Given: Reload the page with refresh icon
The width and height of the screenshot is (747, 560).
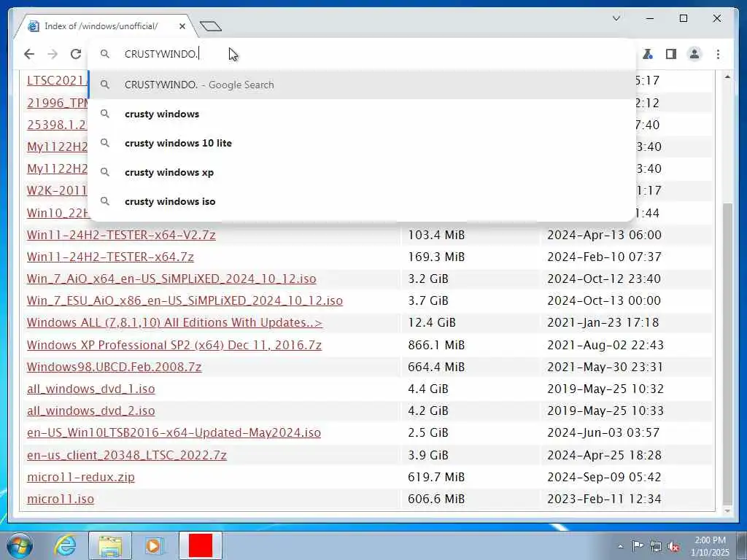Looking at the screenshot, I should [x=76, y=54].
